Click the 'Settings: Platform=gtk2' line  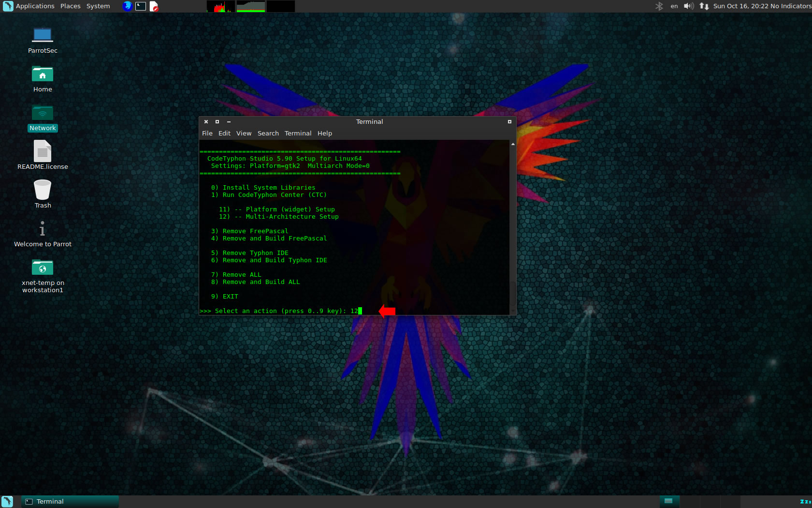point(290,166)
